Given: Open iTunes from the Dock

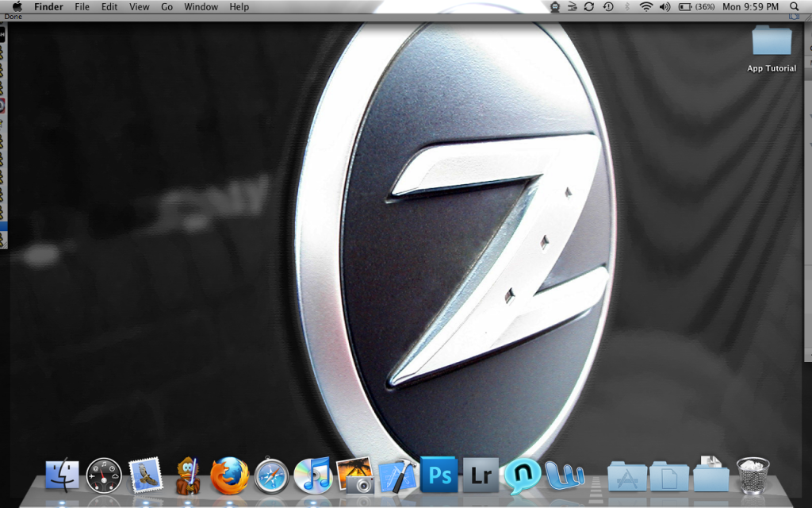Looking at the screenshot, I should pos(312,475).
